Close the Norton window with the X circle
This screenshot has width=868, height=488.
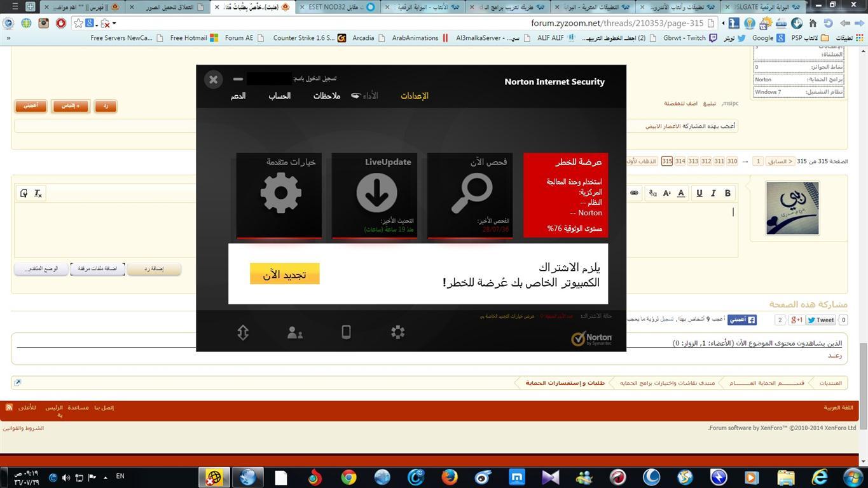pyautogui.click(x=214, y=79)
